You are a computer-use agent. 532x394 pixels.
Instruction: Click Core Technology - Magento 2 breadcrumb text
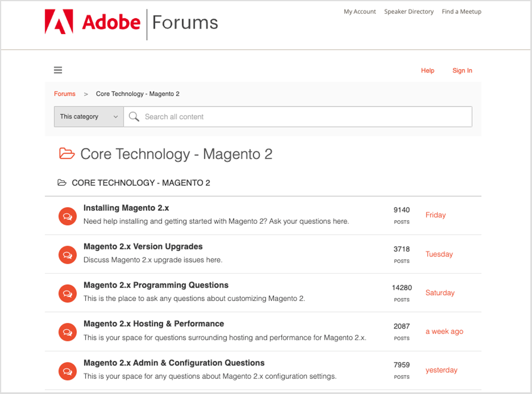point(138,94)
